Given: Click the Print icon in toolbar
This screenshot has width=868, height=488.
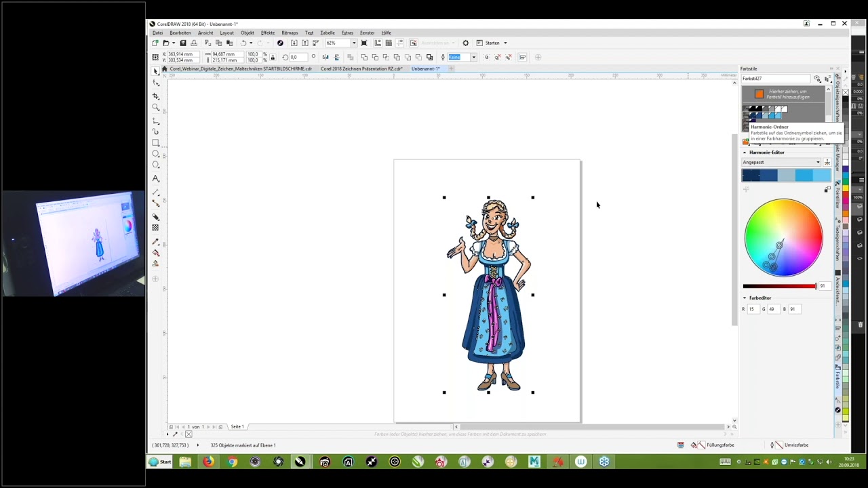Looking at the screenshot, I should click(x=193, y=43).
